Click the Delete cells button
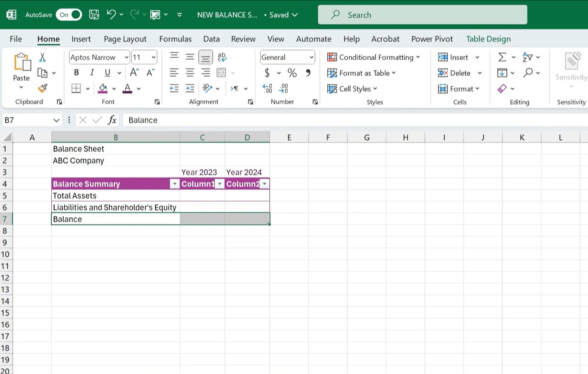This screenshot has height=374, width=588. (x=454, y=73)
